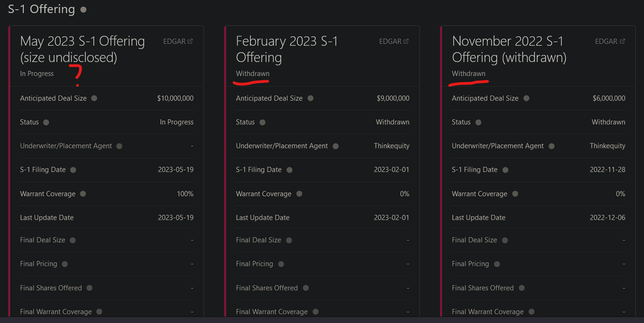Open the EDGAR link for February 2023 offering
644x323 pixels.
pos(393,41)
